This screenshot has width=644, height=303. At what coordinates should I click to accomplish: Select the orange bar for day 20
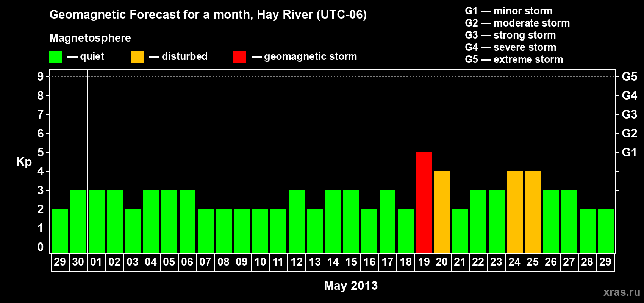tap(442, 212)
